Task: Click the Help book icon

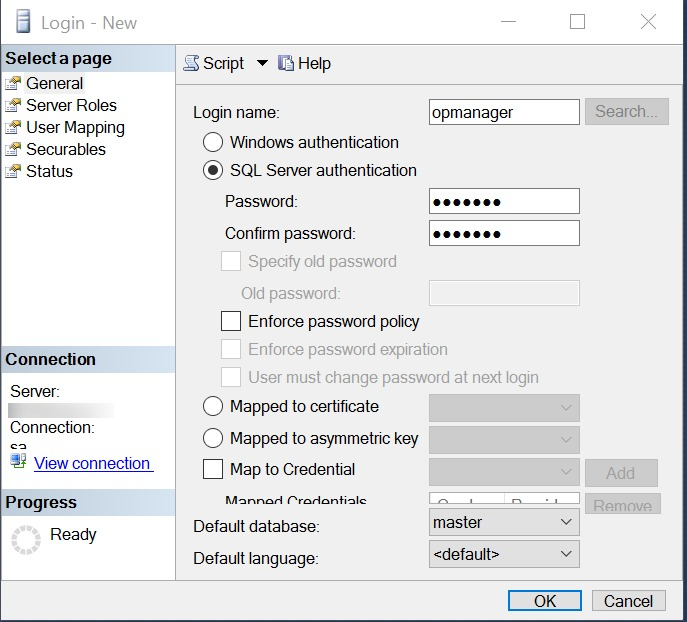Action: pyautogui.click(x=286, y=63)
